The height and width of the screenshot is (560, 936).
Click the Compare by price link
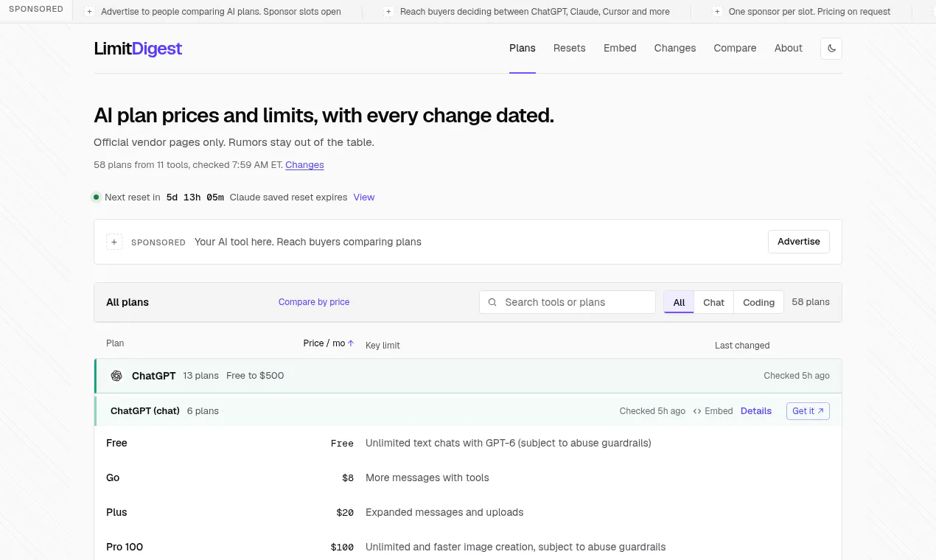[x=314, y=302]
